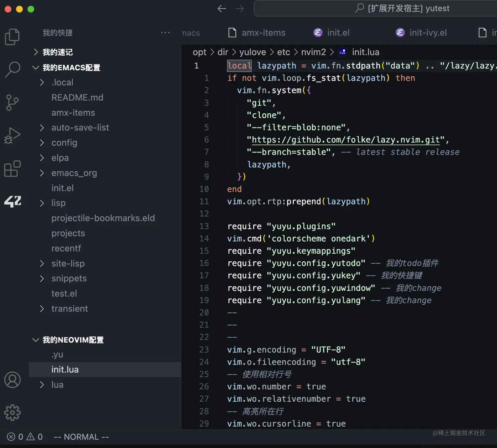The width and height of the screenshot is (497, 448).
Task: Click the "UTF-8" encoding value
Action: [x=328, y=349]
